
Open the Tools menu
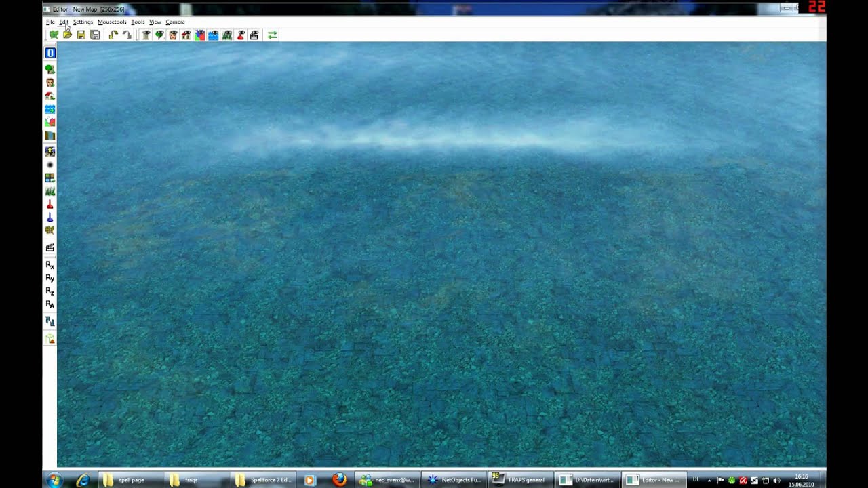click(138, 22)
